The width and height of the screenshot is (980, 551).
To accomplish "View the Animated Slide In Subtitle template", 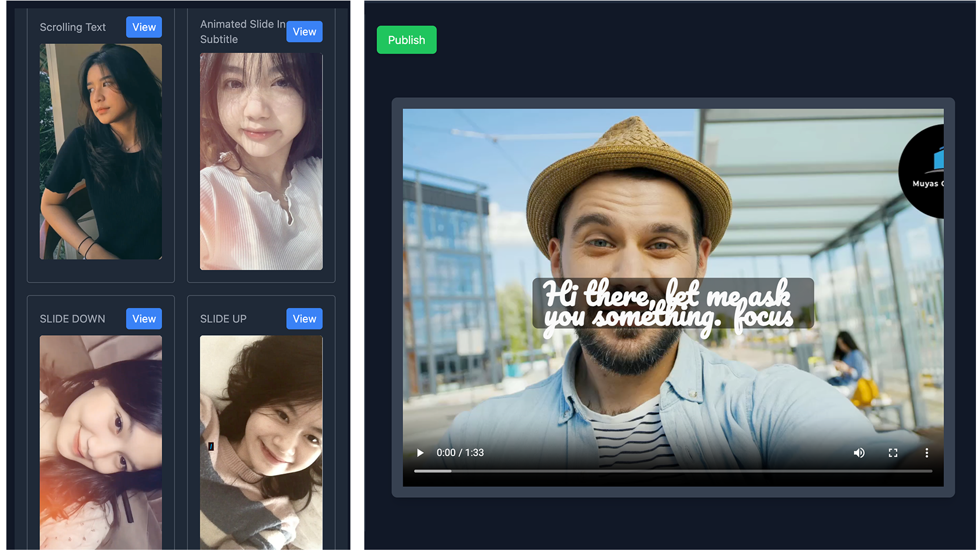I will click(304, 32).
